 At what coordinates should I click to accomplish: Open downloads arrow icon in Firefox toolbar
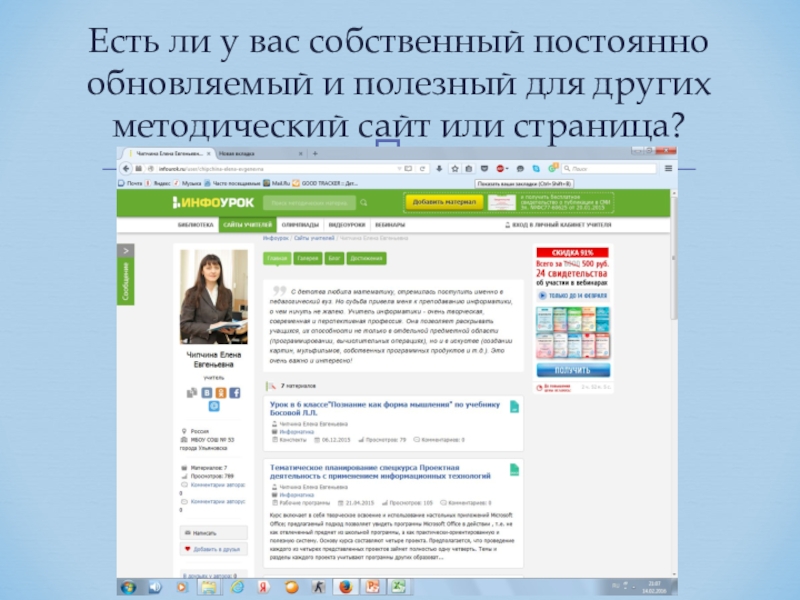pyautogui.click(x=439, y=168)
